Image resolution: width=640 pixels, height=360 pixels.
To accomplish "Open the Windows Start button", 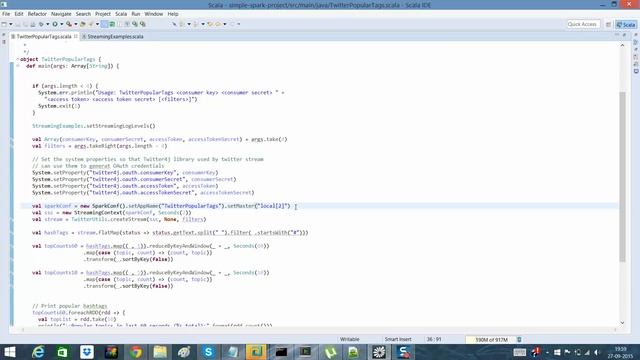I will (9, 352).
